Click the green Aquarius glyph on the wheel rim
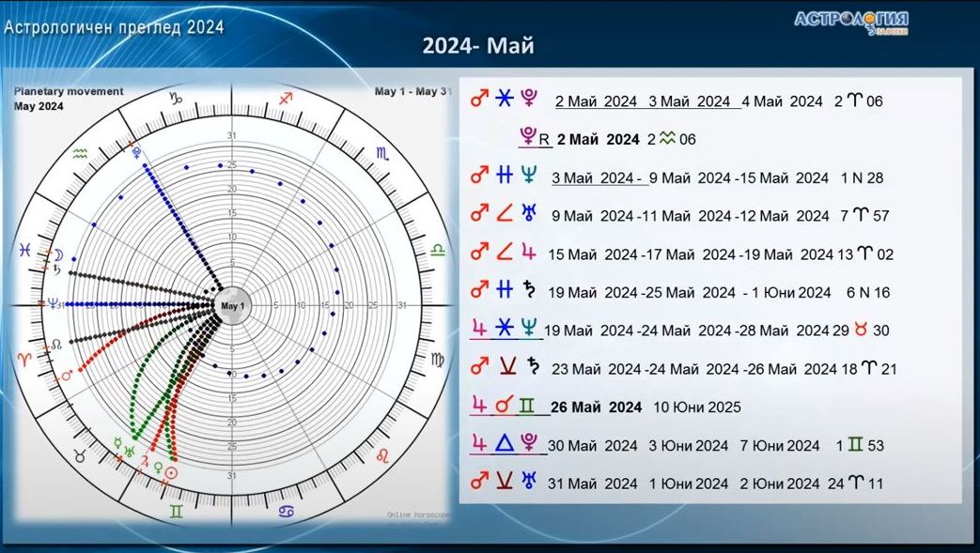This screenshot has width=980, height=553. point(79,153)
